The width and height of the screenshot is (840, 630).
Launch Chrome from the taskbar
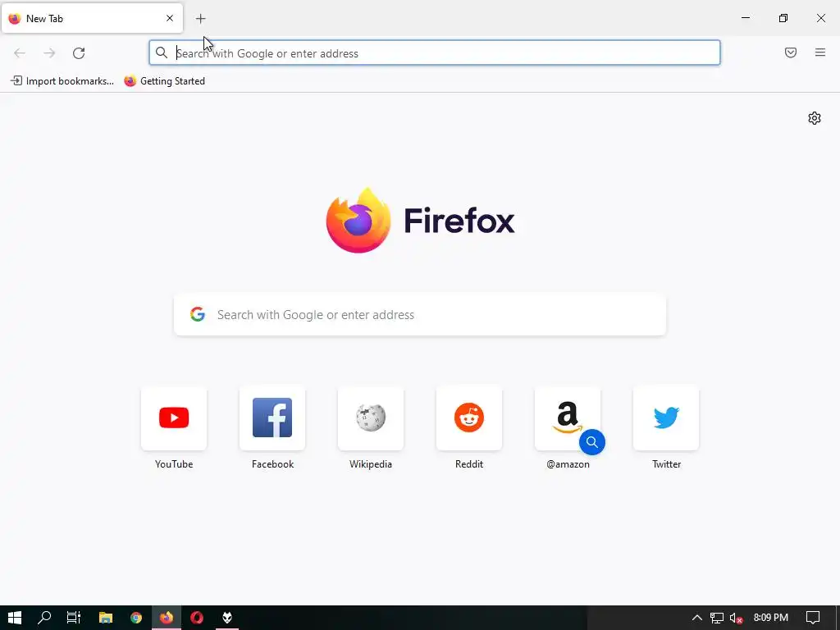136,618
